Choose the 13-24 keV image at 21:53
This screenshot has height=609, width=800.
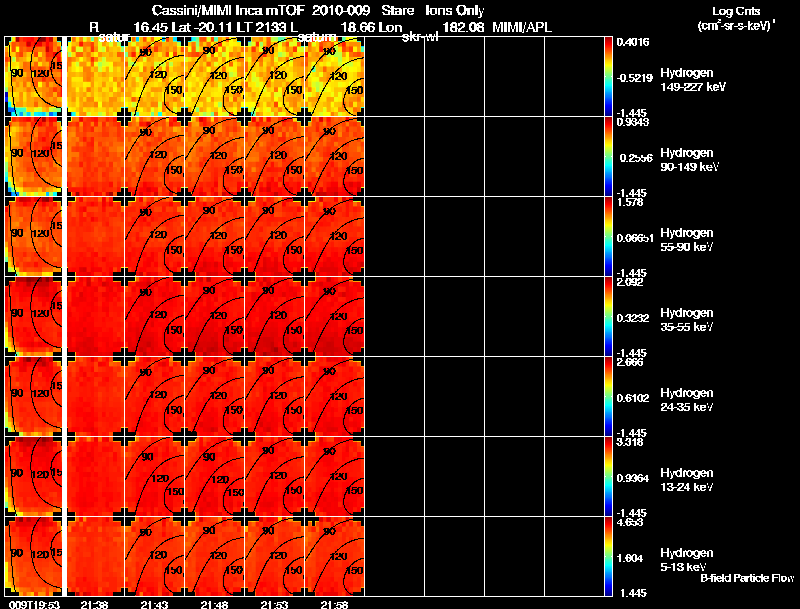coord(274,477)
